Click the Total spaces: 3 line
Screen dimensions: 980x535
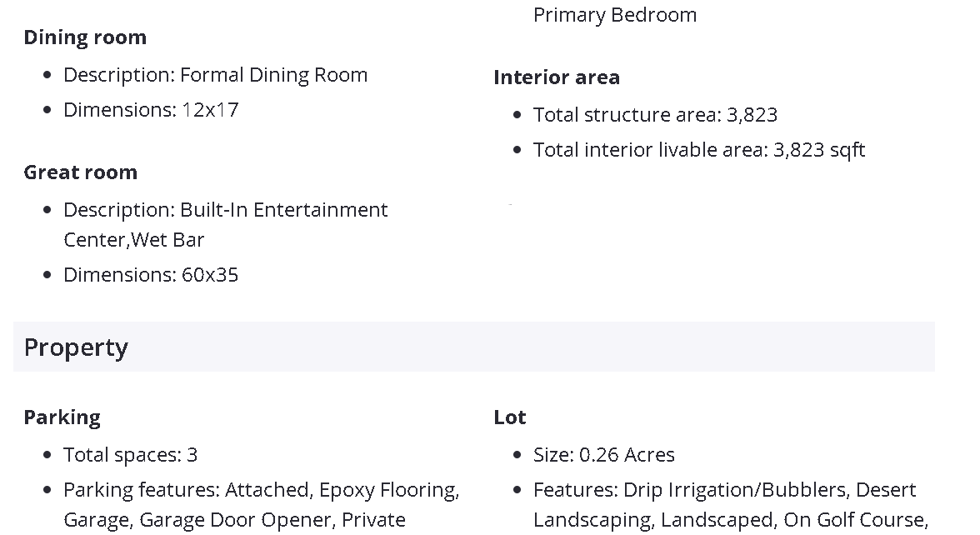pyautogui.click(x=131, y=455)
